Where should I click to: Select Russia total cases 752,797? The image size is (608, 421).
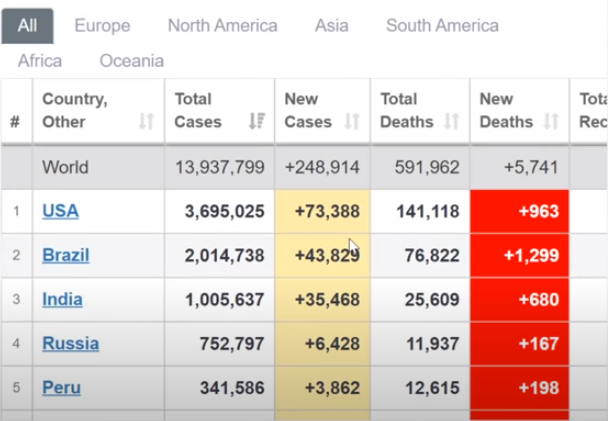[232, 343]
